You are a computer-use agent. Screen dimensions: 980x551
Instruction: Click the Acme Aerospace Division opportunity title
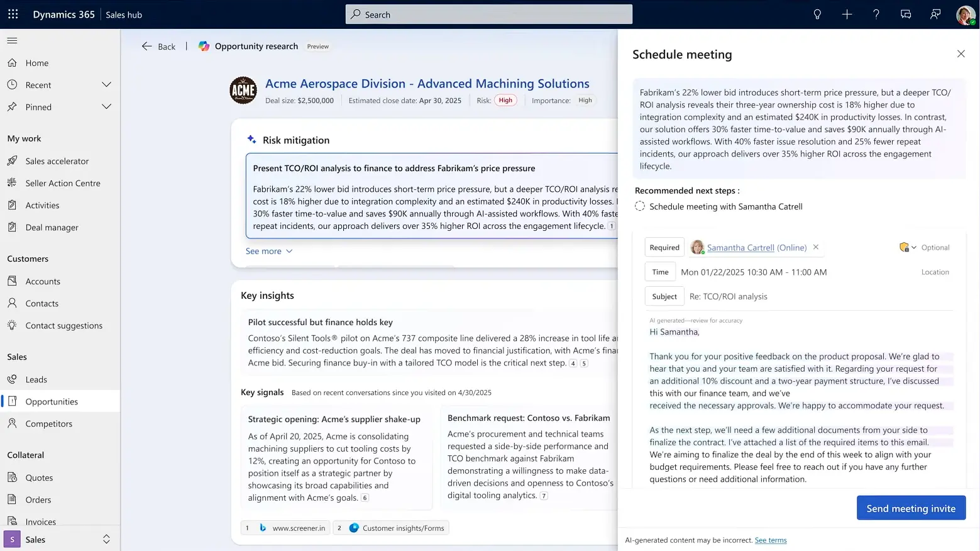coord(427,84)
